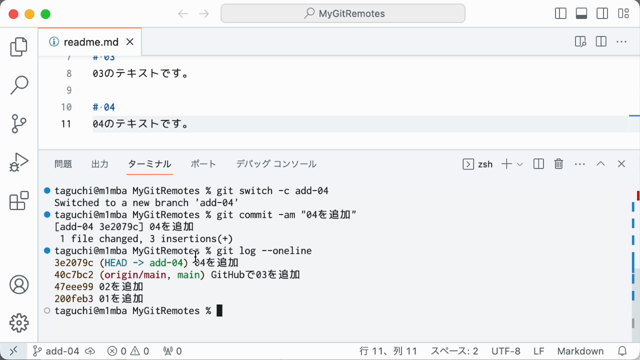Click the 200feb3 01を追加 log line
640x360 pixels.
98,299
